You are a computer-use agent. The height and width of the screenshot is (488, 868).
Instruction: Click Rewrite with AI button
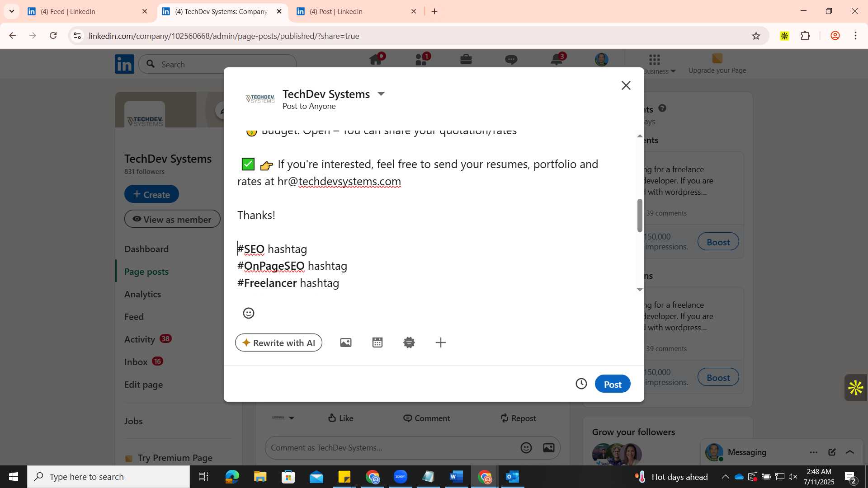(x=278, y=343)
